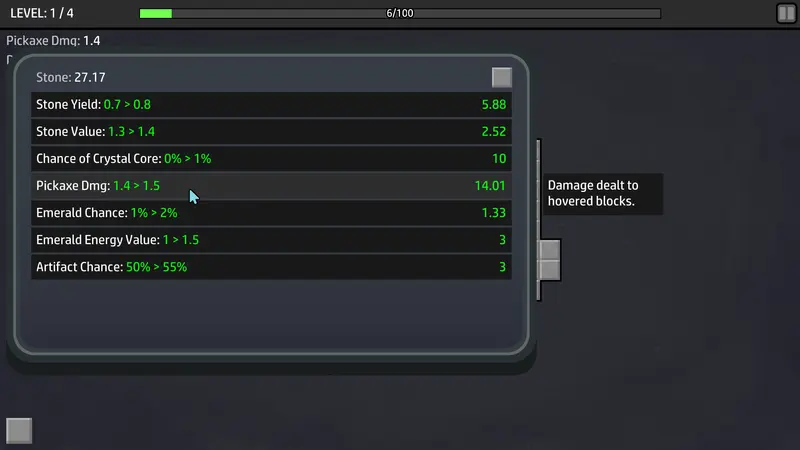The width and height of the screenshot is (800, 450).
Task: Upgrade Emerald Energy Value
Action: (x=271, y=240)
